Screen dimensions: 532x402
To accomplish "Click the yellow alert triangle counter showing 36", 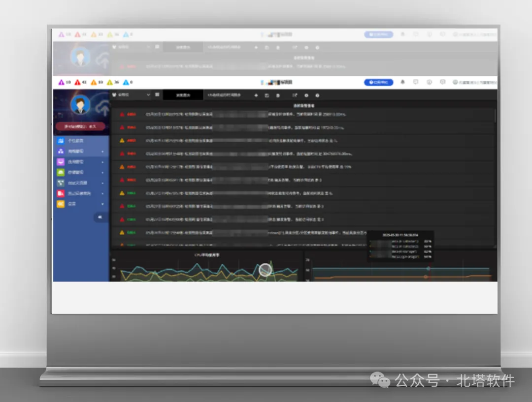I will coord(113,82).
